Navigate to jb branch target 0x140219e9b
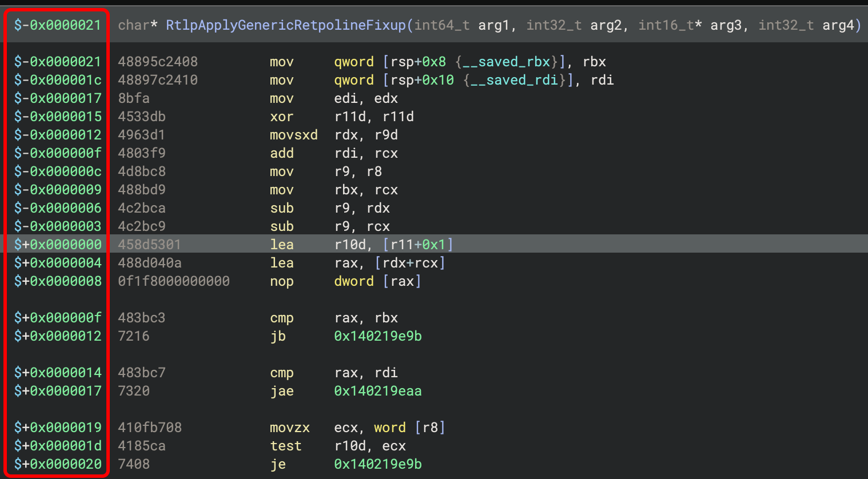868x479 pixels. pos(377,336)
